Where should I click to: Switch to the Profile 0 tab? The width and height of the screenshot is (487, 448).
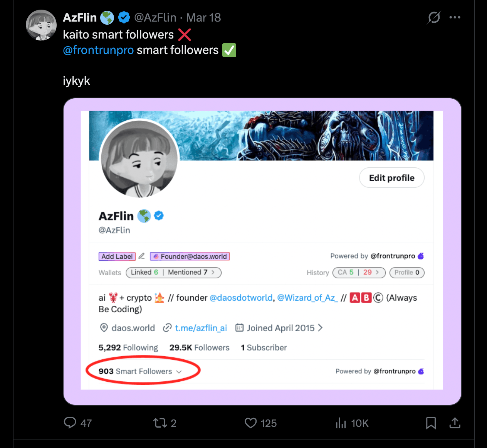point(406,273)
